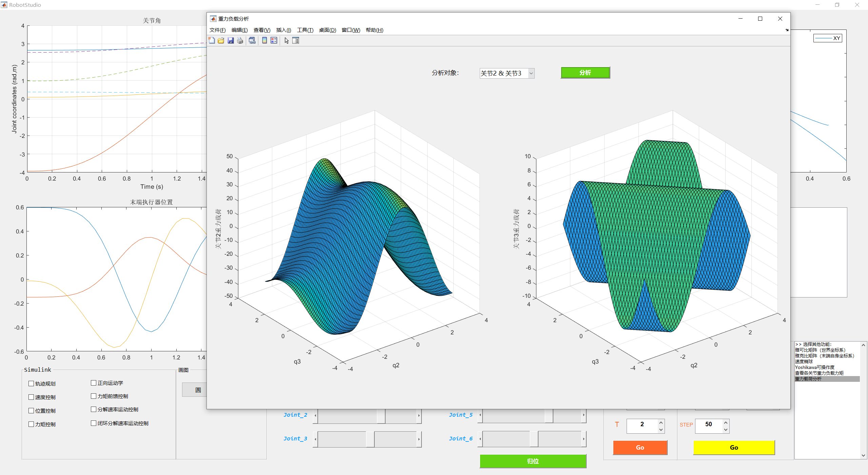Enable 闭环分解速率运动控制 in Simulink panel
Screen dimensions: 868x475
(x=94, y=423)
